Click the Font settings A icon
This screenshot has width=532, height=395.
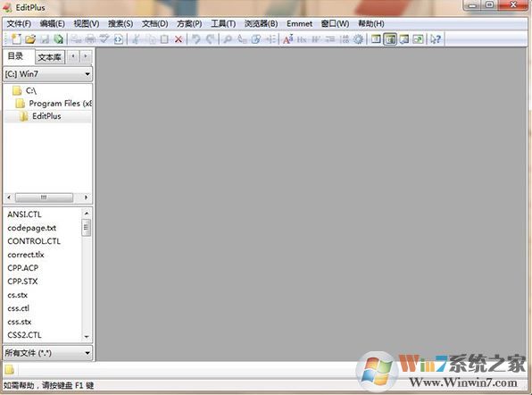click(287, 39)
